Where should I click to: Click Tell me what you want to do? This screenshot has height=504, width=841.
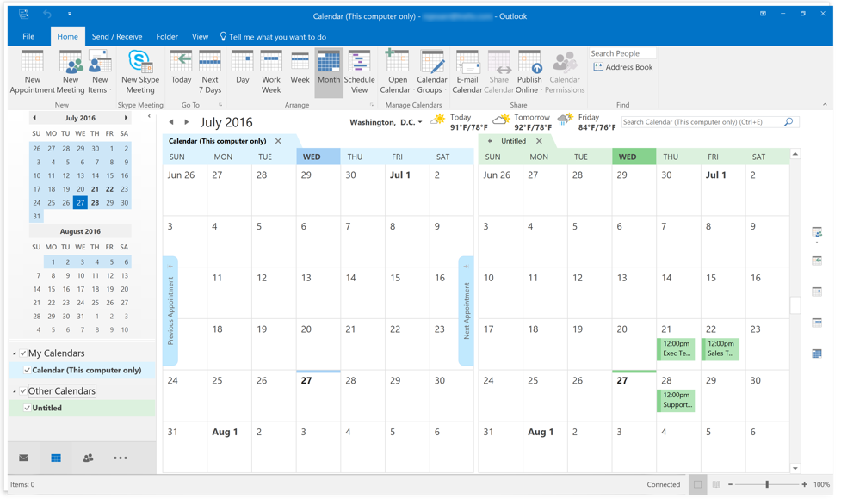pyautogui.click(x=273, y=37)
